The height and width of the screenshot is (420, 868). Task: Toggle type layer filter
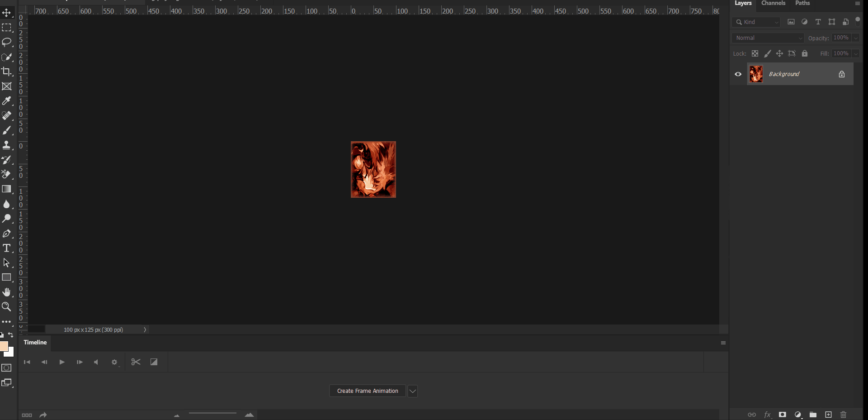point(818,22)
